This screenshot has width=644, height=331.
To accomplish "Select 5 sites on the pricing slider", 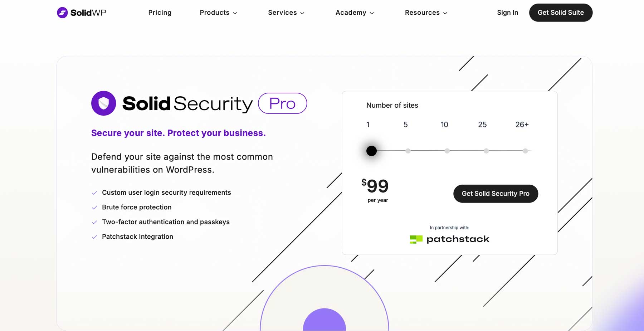I will (x=408, y=151).
